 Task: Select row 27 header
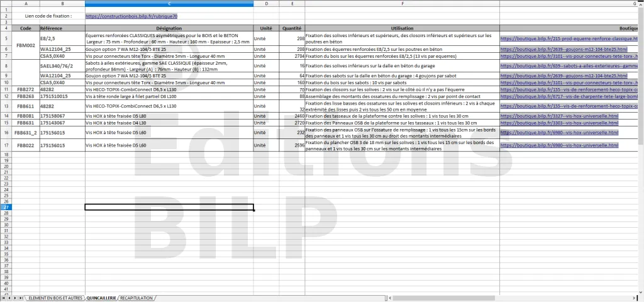(x=6, y=208)
